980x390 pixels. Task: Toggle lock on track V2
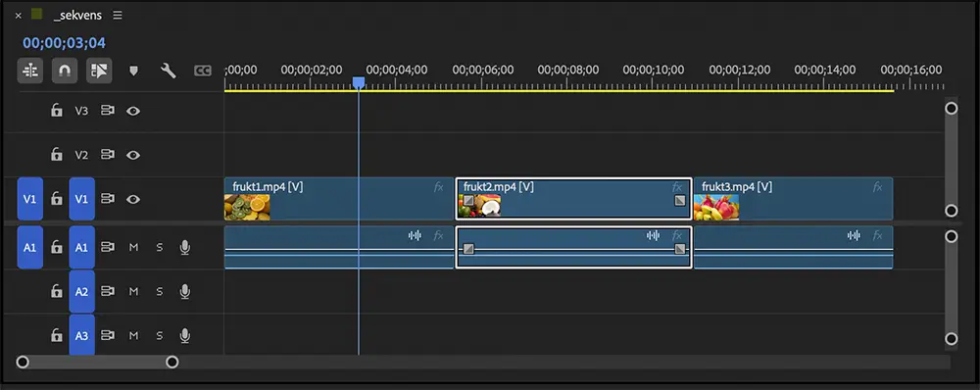pyautogui.click(x=56, y=155)
